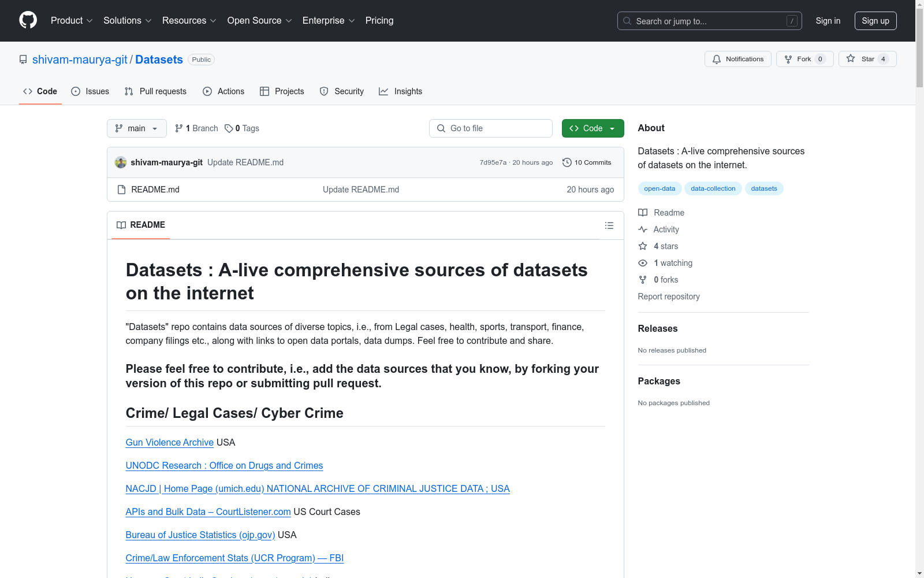Open the green Code dropdown

pos(593,128)
